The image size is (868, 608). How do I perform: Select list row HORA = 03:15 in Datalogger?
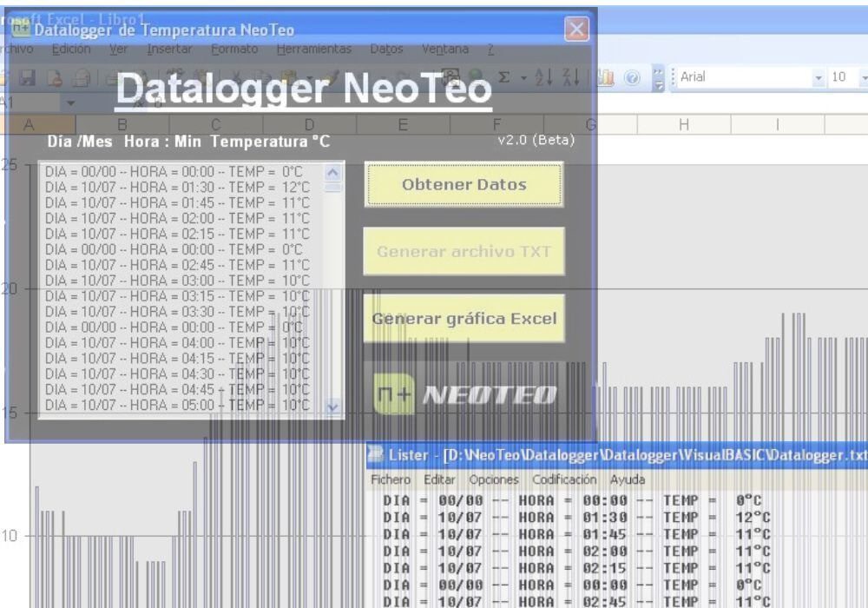point(177,295)
